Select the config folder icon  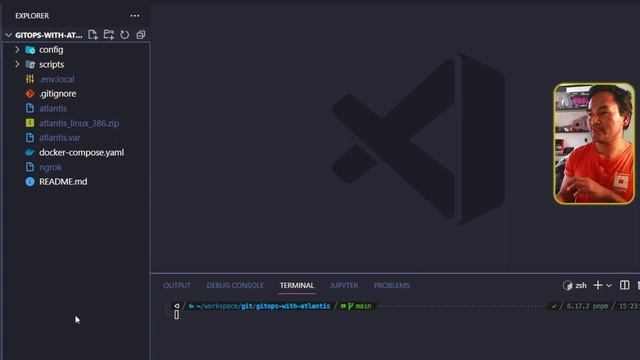[30, 50]
